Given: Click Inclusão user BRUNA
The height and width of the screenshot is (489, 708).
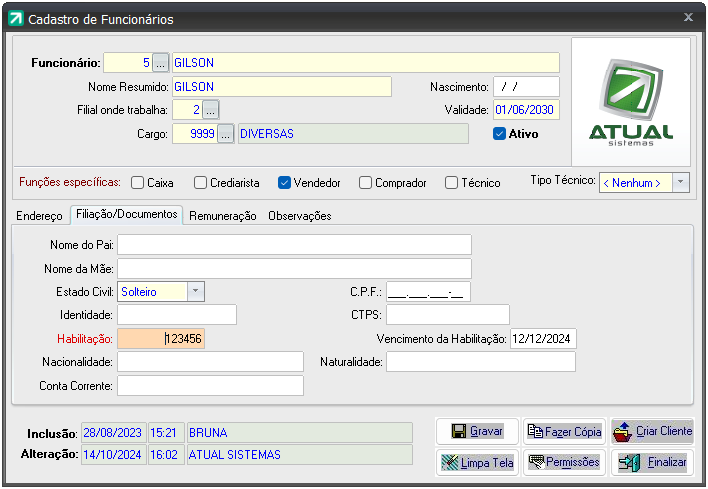Looking at the screenshot, I should [300, 433].
